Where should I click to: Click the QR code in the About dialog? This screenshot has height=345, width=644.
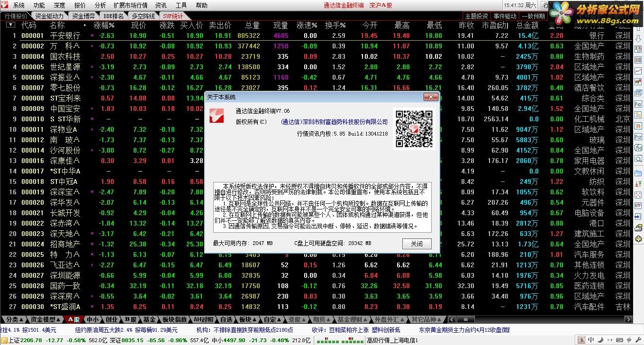click(x=414, y=129)
